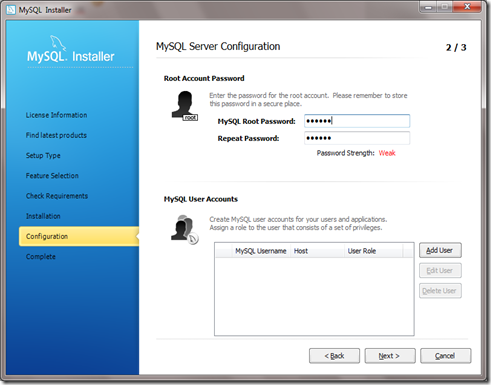This screenshot has width=491, height=385.
Task: Select the License Information step
Action: pos(56,115)
